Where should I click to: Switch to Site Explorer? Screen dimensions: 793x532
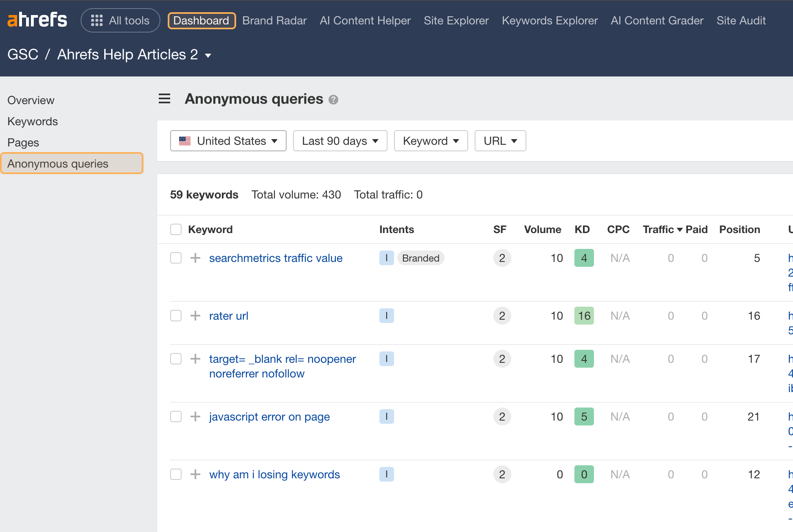pos(456,20)
